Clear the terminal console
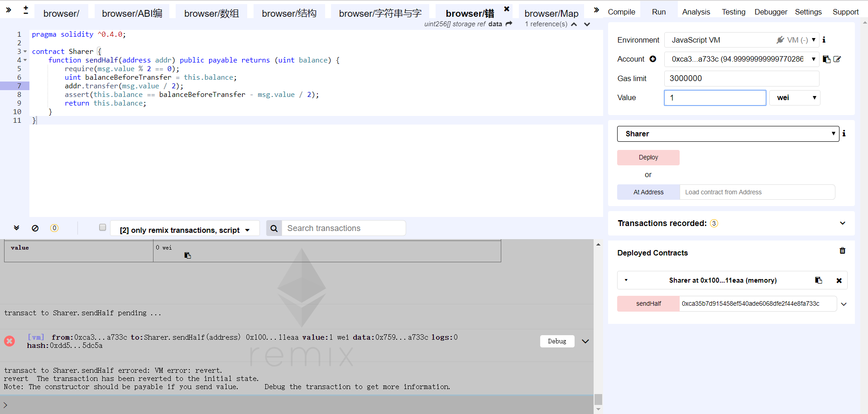868x414 pixels. click(x=35, y=228)
